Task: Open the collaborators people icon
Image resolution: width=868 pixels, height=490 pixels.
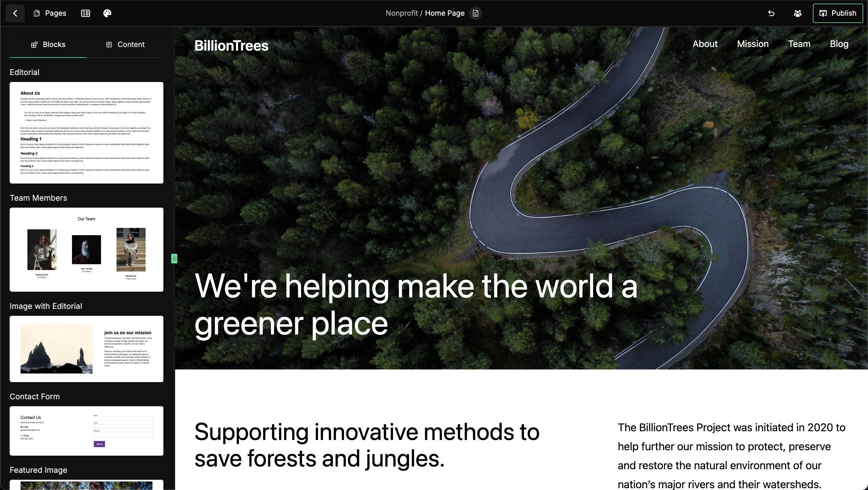Action: click(x=797, y=13)
